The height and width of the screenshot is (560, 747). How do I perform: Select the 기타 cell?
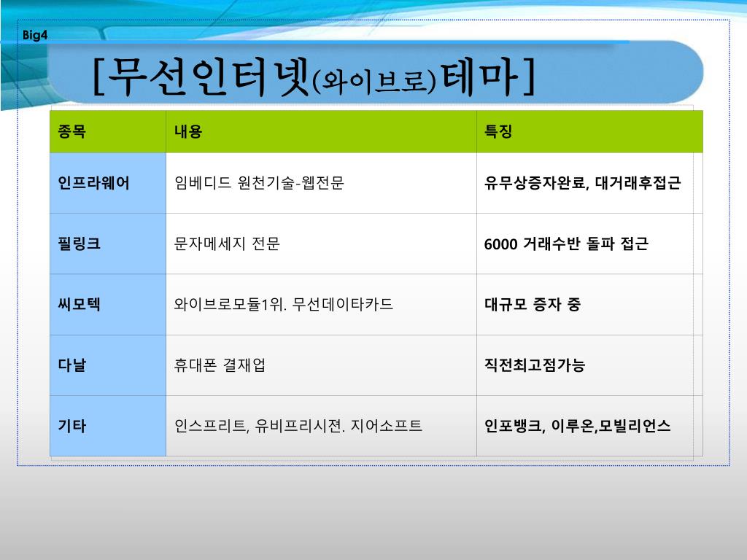click(108, 426)
